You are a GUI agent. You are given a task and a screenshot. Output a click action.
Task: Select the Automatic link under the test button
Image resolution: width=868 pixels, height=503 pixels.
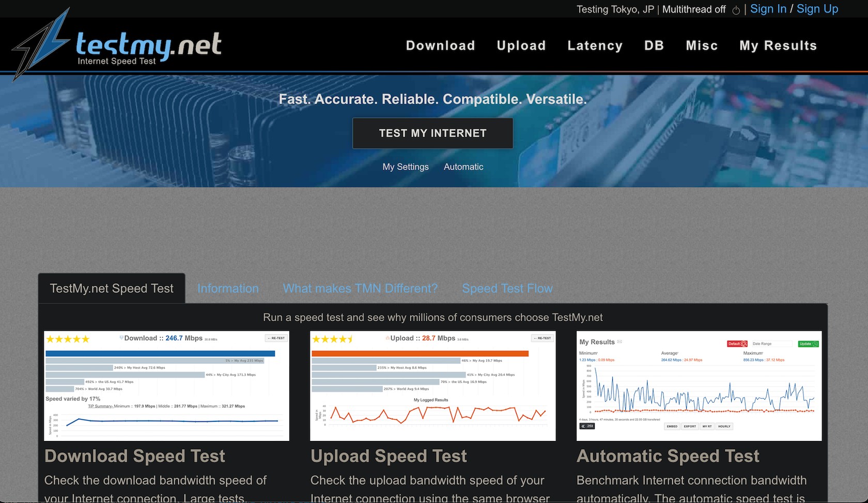click(463, 166)
